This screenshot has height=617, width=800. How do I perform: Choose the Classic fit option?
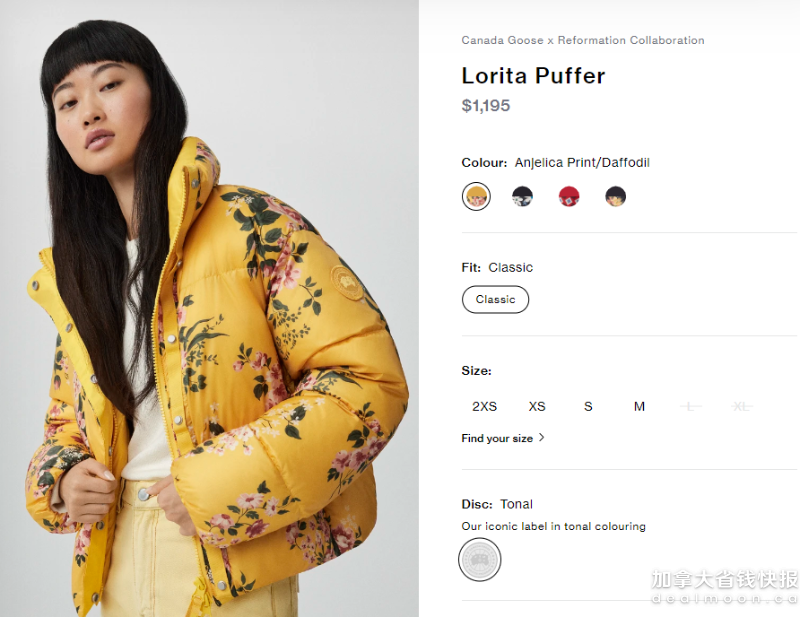pyautogui.click(x=495, y=300)
